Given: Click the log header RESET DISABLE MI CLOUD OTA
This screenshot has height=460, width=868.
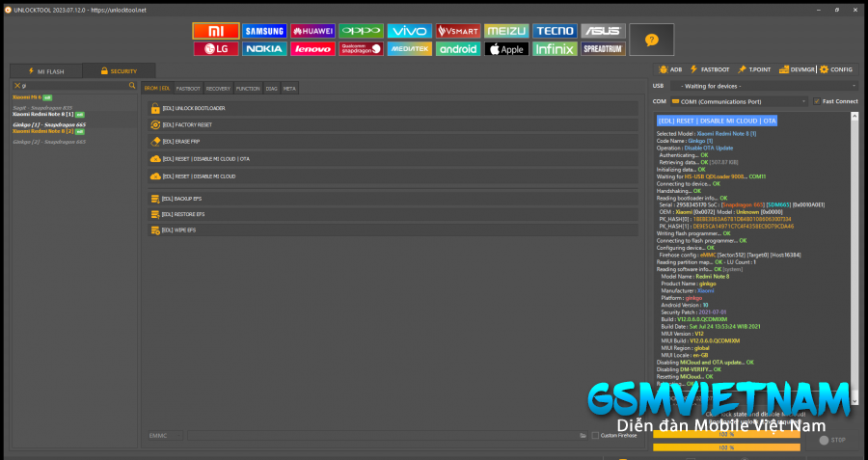Looking at the screenshot, I should coord(717,121).
